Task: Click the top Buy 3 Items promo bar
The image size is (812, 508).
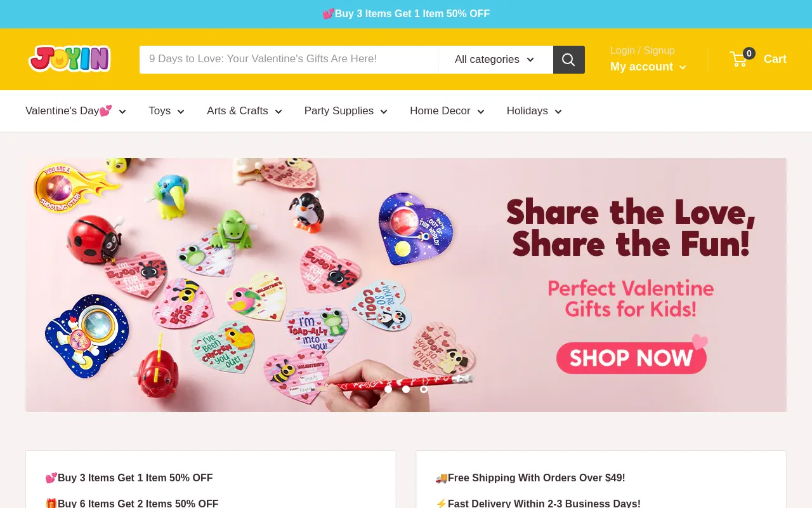Action: [406, 14]
